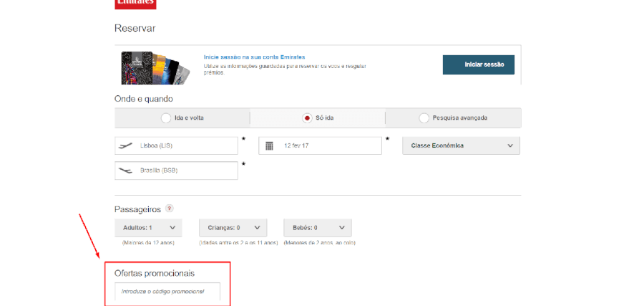Click the promotional code input field
This screenshot has height=306, width=644.
pyautogui.click(x=167, y=292)
